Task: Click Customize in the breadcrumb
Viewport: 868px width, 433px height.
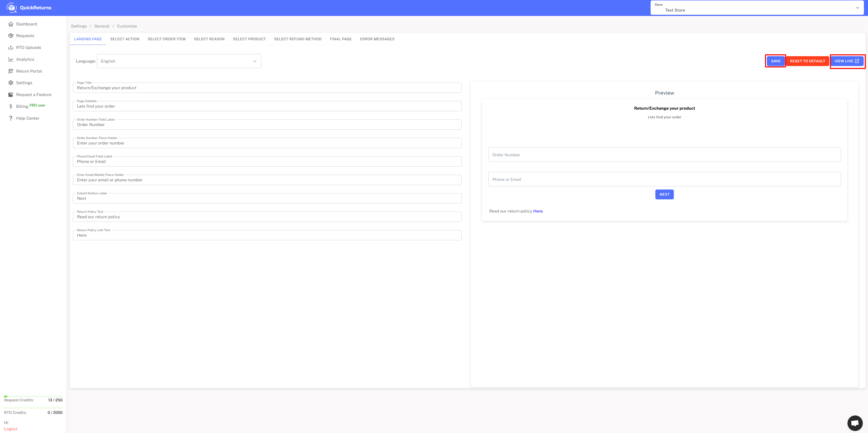Action: (x=127, y=26)
